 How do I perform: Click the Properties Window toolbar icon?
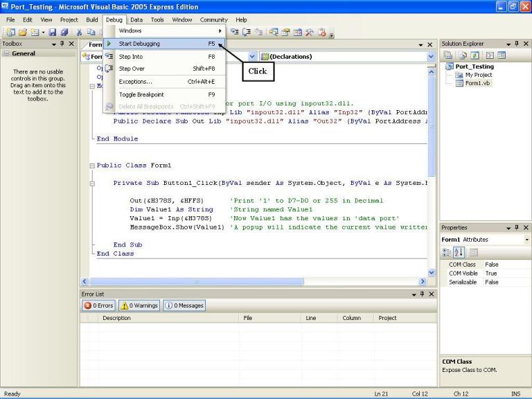point(285,33)
